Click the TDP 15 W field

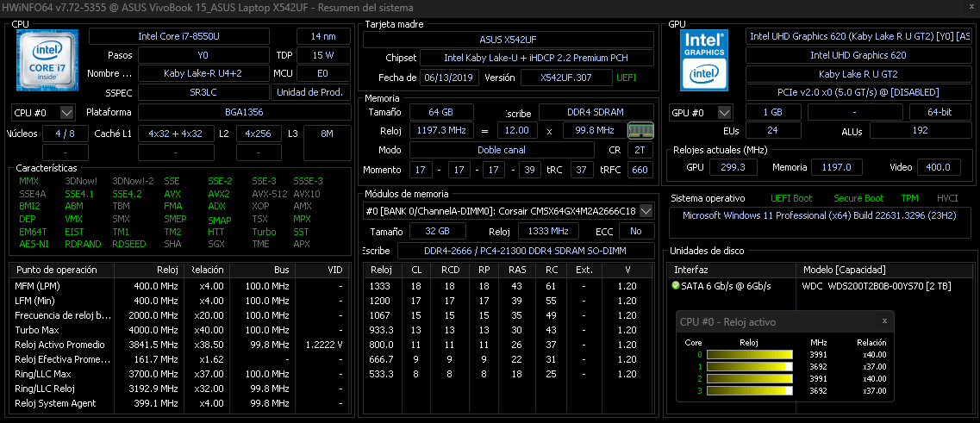pyautogui.click(x=323, y=55)
